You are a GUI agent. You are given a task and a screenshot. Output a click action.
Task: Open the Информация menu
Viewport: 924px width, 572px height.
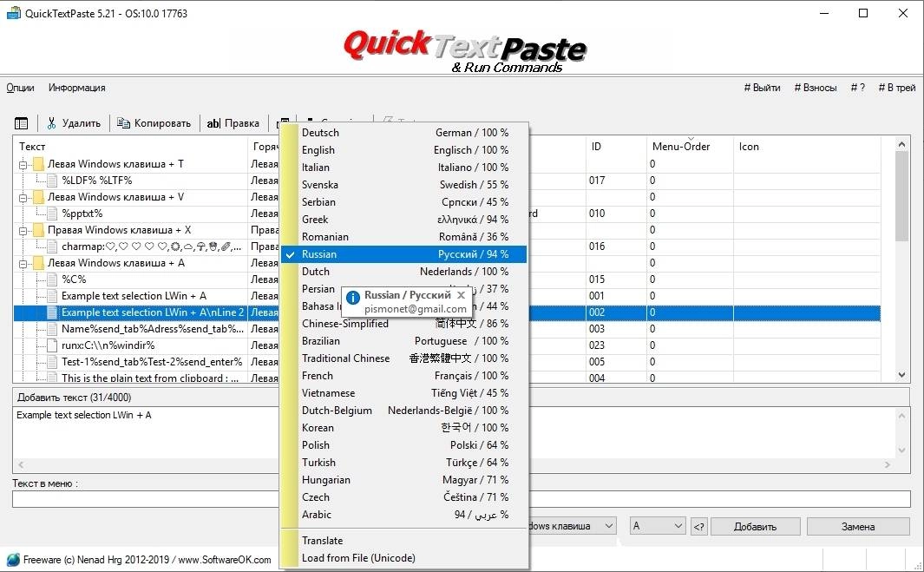pos(76,88)
